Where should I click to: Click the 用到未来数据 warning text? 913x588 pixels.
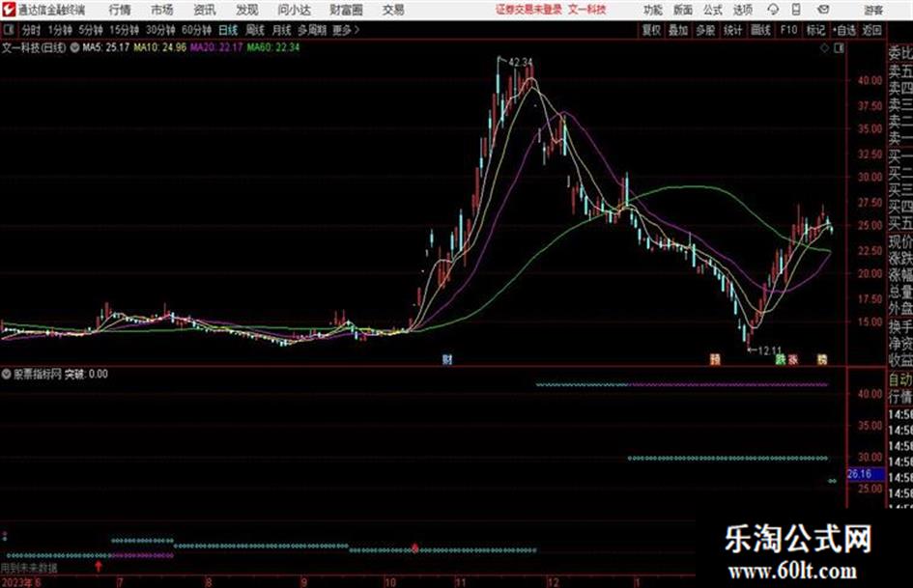pos(29,567)
